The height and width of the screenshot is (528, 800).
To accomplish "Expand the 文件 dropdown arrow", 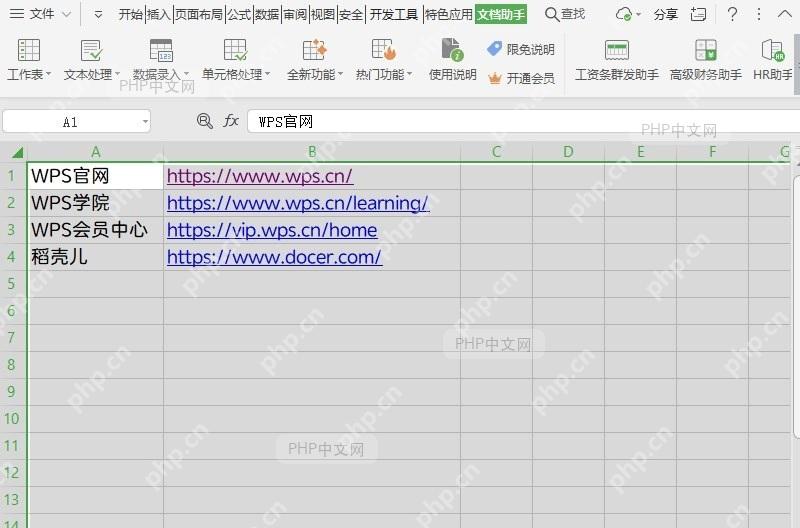I will pyautogui.click(x=66, y=15).
